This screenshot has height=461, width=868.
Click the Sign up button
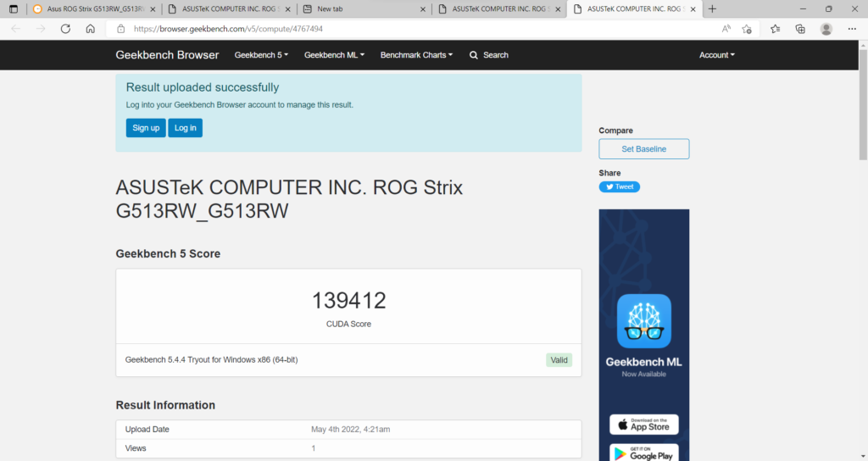click(x=146, y=128)
